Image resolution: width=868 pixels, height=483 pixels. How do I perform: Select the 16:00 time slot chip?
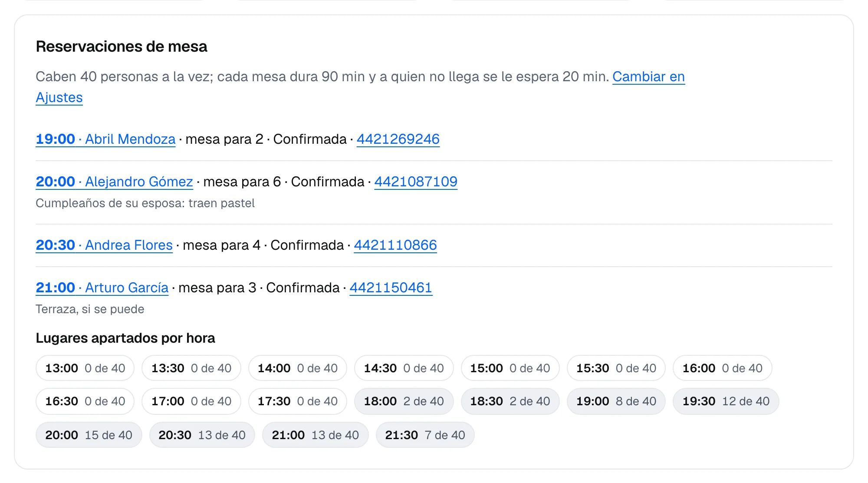(723, 368)
